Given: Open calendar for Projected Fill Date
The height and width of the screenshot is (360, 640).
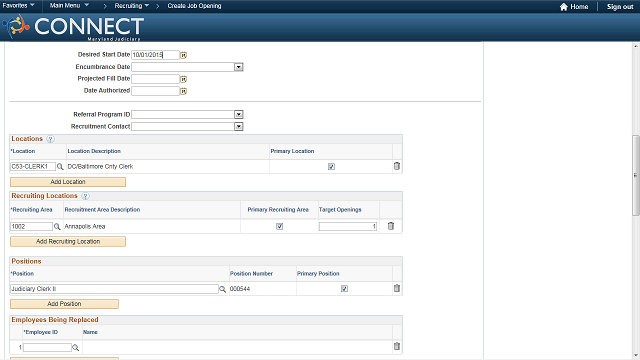Looking at the screenshot, I should (184, 79).
